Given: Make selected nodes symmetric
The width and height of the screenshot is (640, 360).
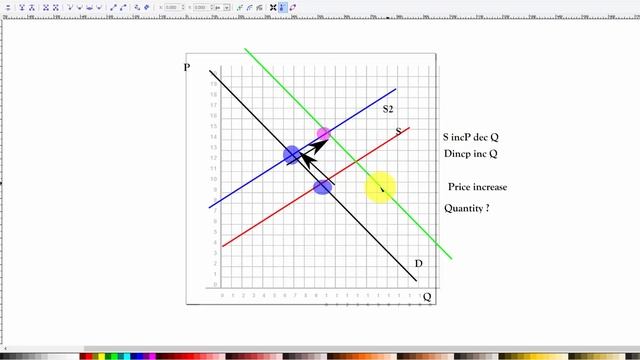Looking at the screenshot, I should (89, 7).
